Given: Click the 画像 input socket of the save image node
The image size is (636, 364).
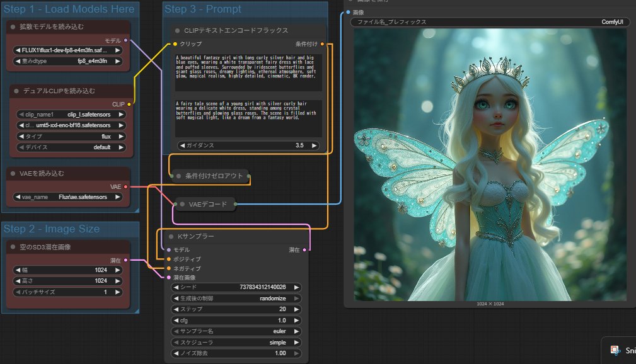Looking at the screenshot, I should pos(348,12).
